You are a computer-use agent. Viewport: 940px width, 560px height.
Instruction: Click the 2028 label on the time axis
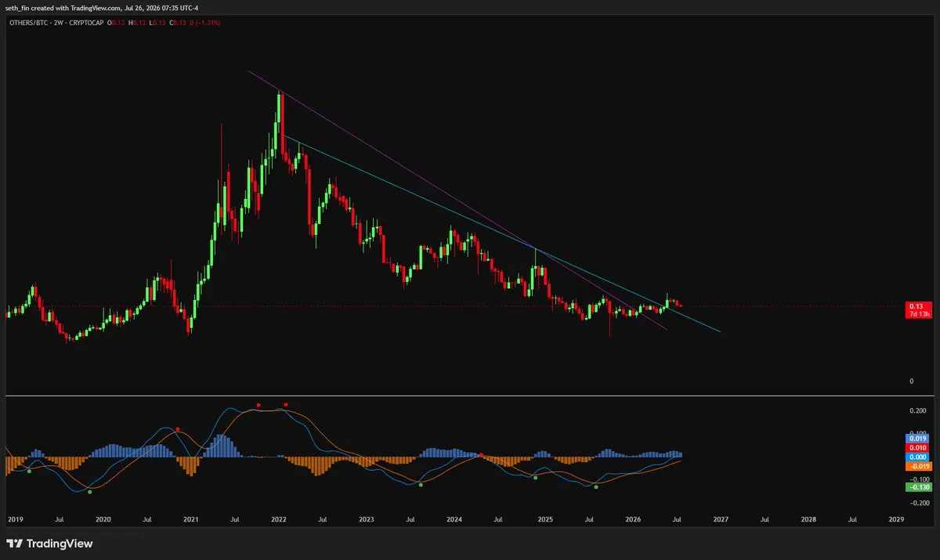click(808, 519)
